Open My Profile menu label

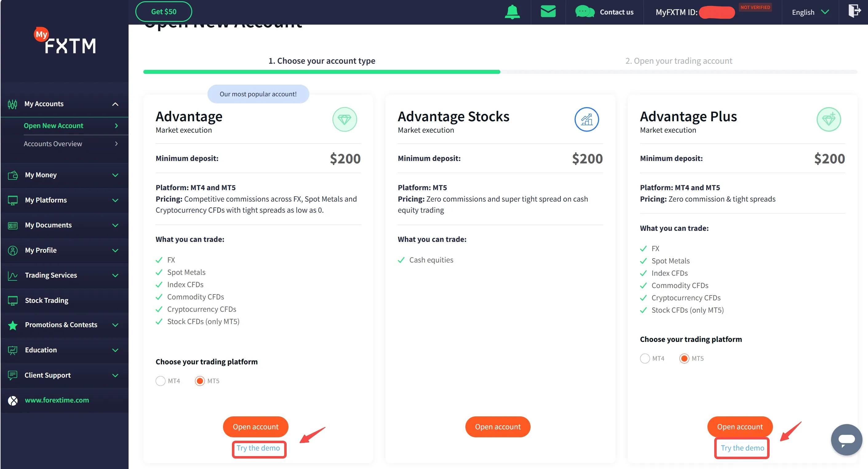coord(41,250)
